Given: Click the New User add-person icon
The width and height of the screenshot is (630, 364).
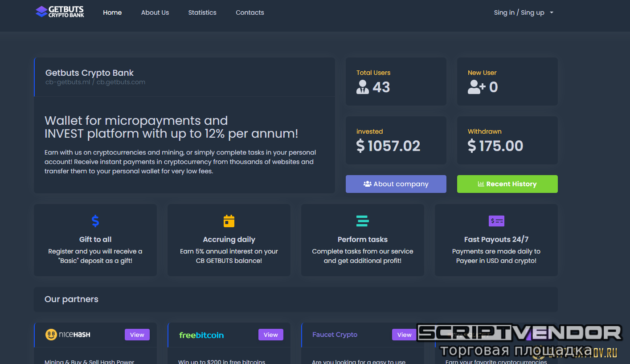Looking at the screenshot, I should click(x=476, y=87).
